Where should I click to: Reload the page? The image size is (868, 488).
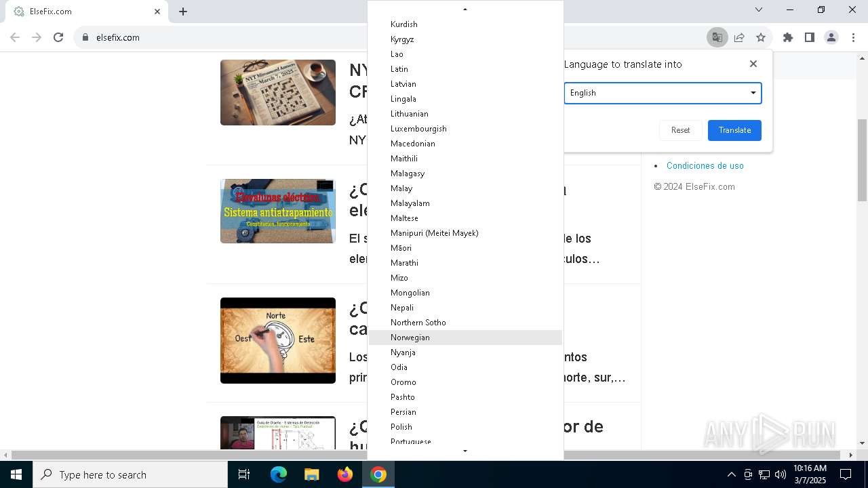click(x=58, y=37)
